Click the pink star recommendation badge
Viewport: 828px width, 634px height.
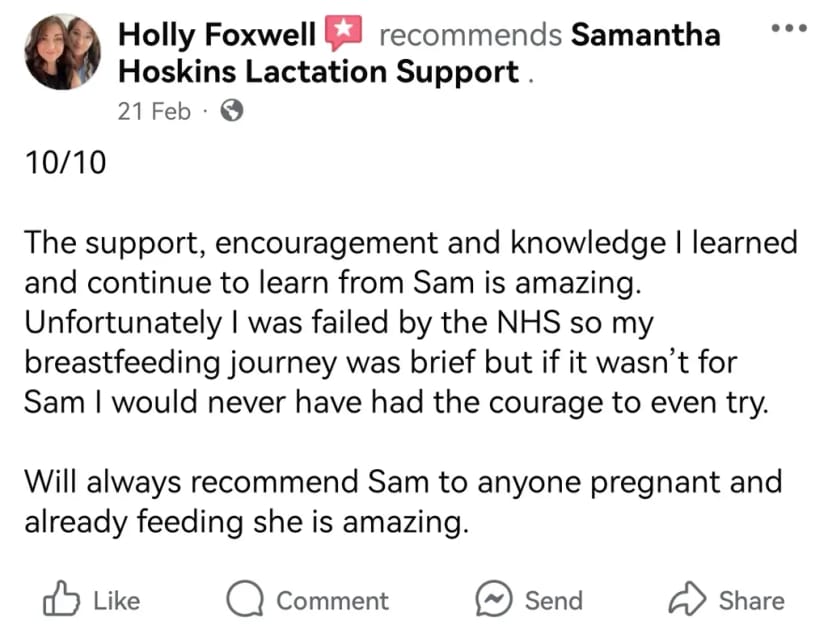pyautogui.click(x=343, y=32)
